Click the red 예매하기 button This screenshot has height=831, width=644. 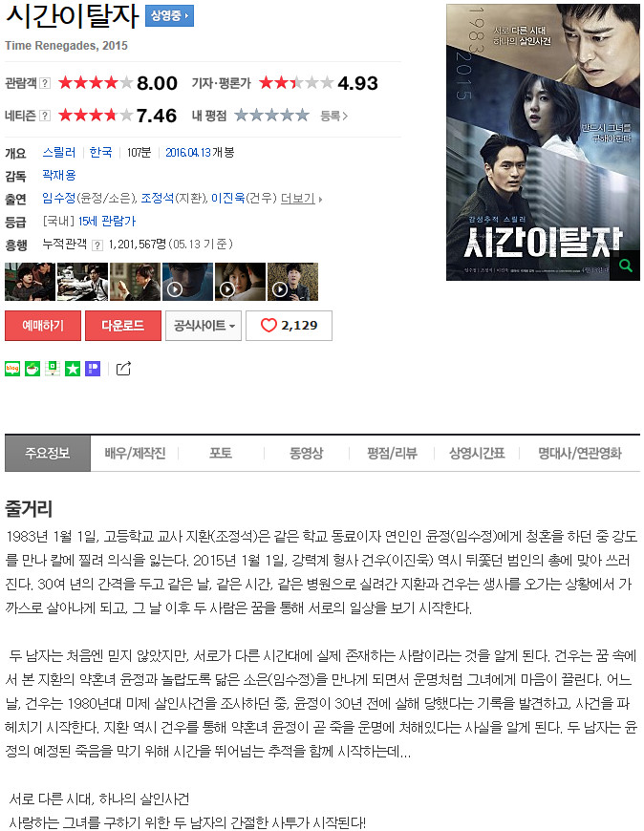[43, 326]
